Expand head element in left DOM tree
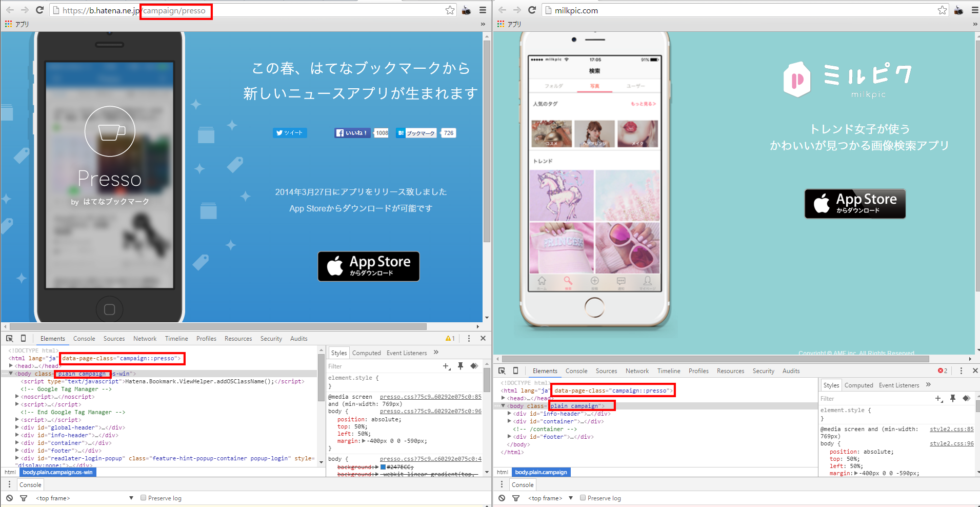The image size is (980, 507). point(11,366)
